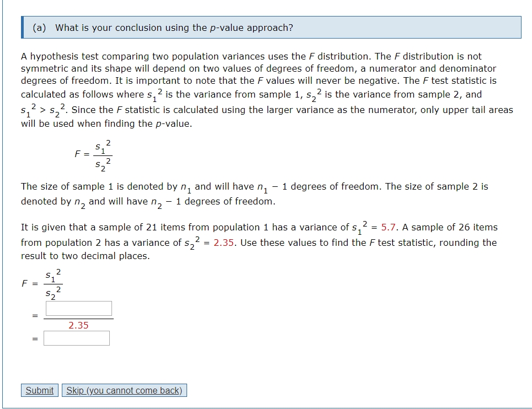Screen dimensions: 532x409
Task: Click the numerator answer input box
Action: pyautogui.click(x=78, y=308)
